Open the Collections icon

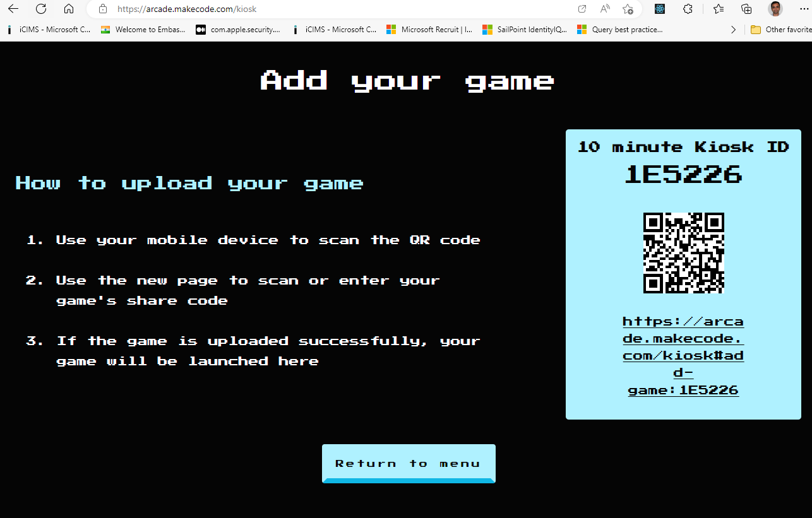pyautogui.click(x=746, y=9)
